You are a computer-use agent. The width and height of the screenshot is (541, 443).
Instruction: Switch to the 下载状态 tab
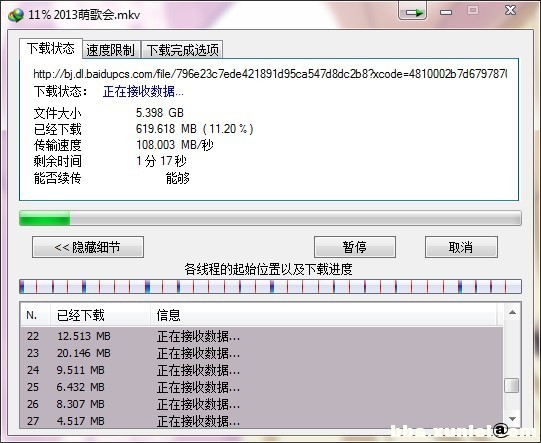tap(51, 49)
